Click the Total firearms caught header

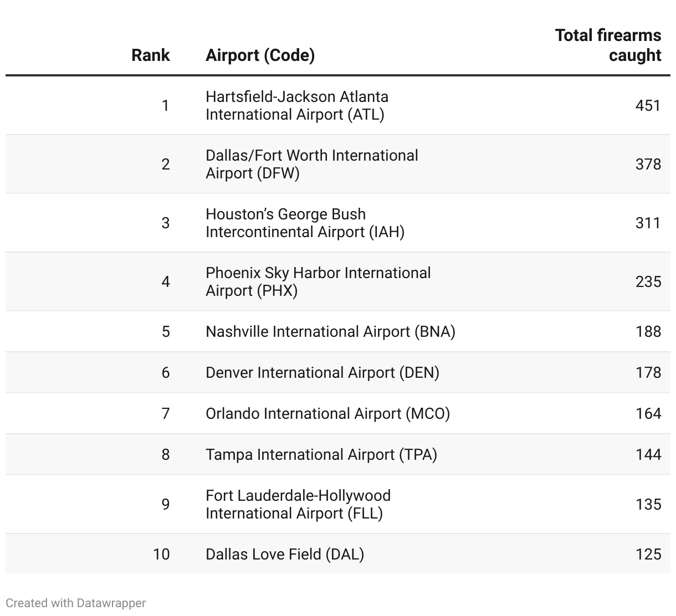608,45
